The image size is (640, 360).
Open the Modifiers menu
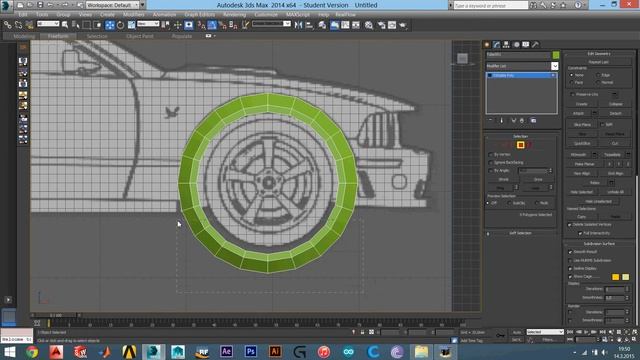tap(133, 15)
